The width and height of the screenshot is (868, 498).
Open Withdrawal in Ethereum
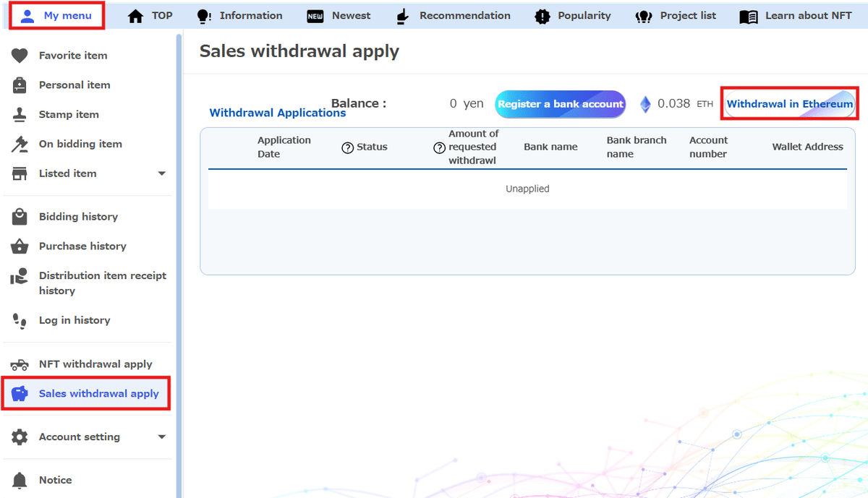pyautogui.click(x=789, y=103)
